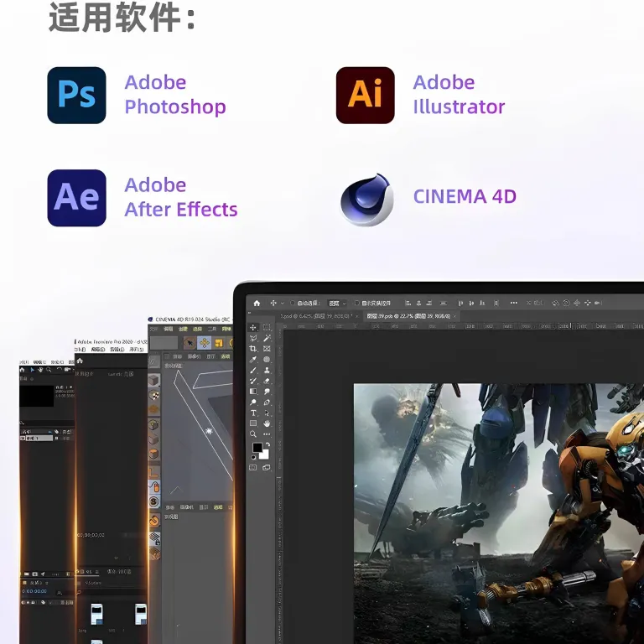Select the Brush tool in Photoshop
644x644 pixels.
click(x=253, y=370)
